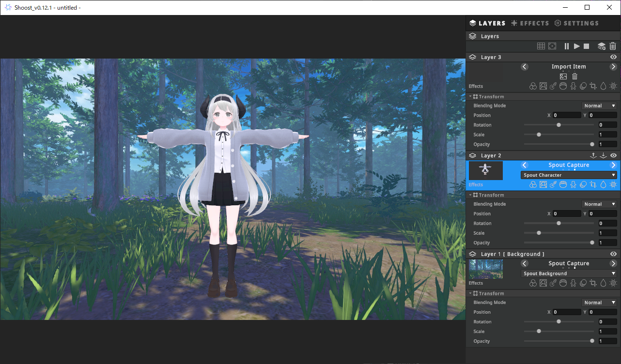This screenshot has height=364, width=621.
Task: Click the droplet effect icon on Layer 2
Action: pyautogui.click(x=603, y=184)
